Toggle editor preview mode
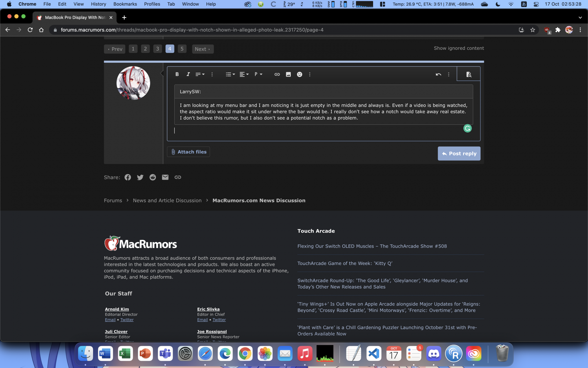The width and height of the screenshot is (588, 368). pyautogui.click(x=469, y=74)
